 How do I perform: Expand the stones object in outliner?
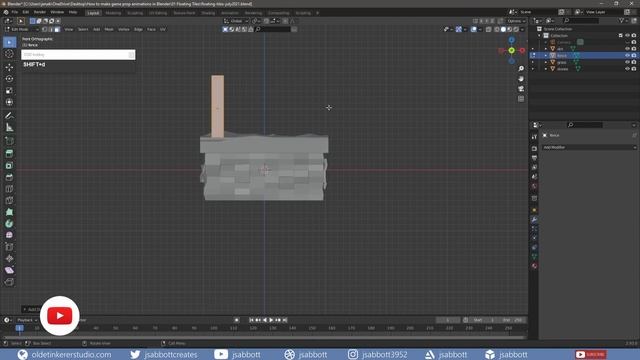coord(546,69)
